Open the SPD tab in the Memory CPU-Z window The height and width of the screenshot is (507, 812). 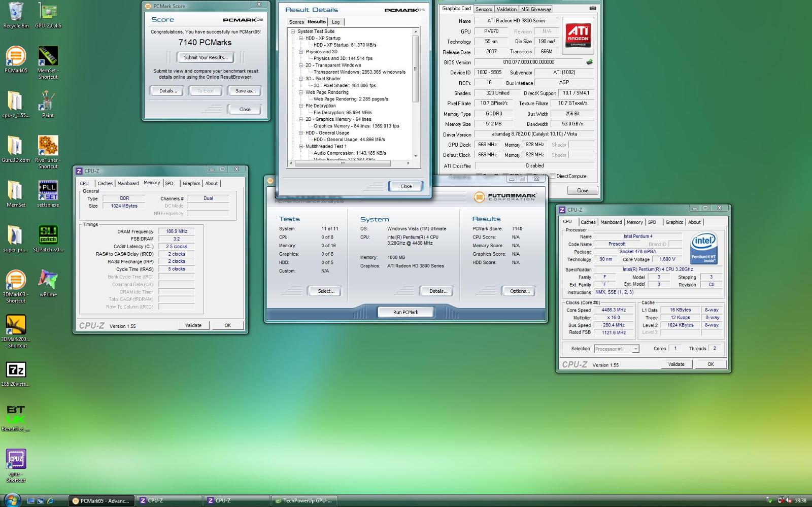tap(169, 183)
